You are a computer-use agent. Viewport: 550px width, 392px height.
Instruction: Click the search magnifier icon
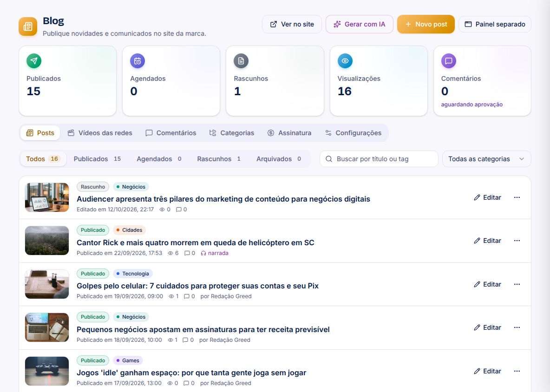329,159
